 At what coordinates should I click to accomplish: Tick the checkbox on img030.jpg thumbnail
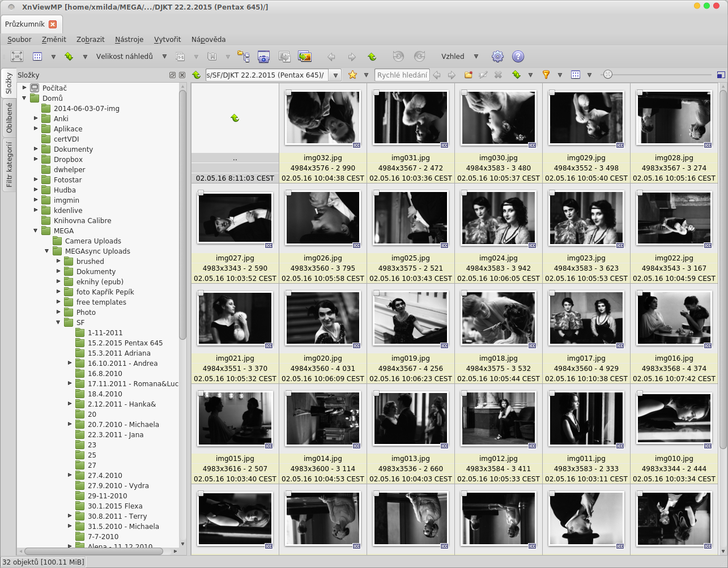pyautogui.click(x=464, y=93)
